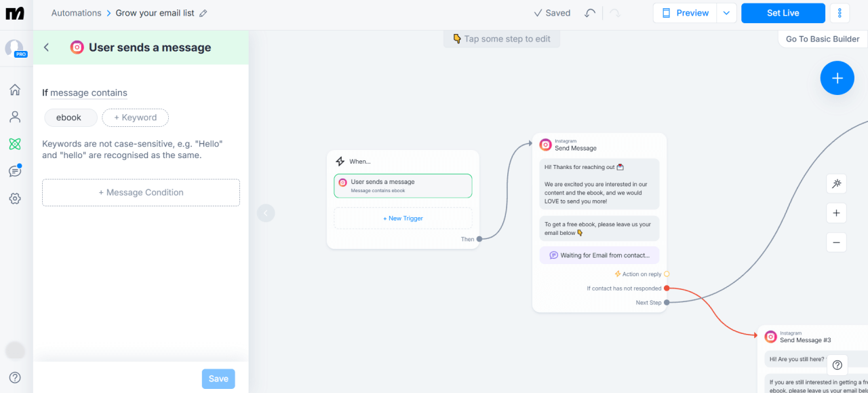Click the big blue plus to add step
Screen dimensions: 868x393
click(837, 77)
